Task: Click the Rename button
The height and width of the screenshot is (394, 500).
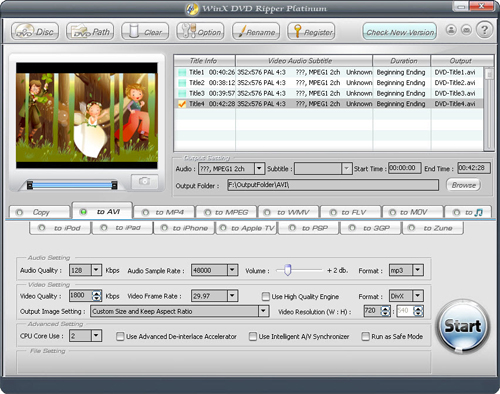Action: click(x=256, y=32)
